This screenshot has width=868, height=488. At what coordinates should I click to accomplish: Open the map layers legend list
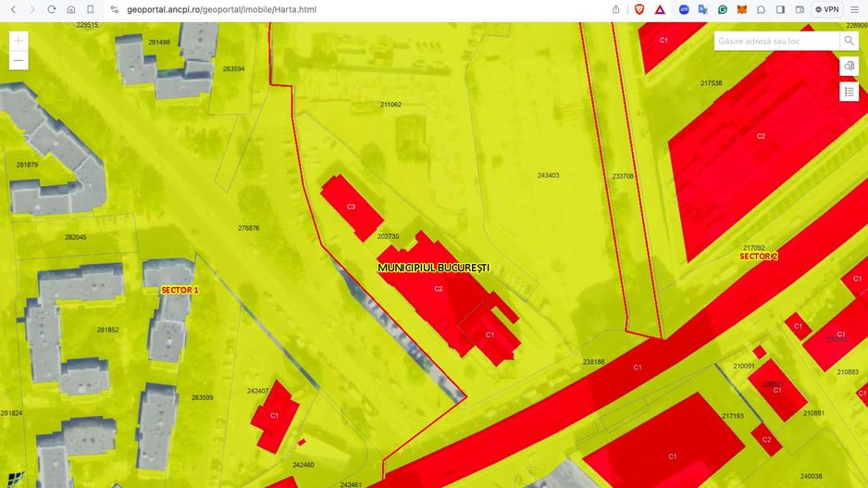click(x=849, y=92)
